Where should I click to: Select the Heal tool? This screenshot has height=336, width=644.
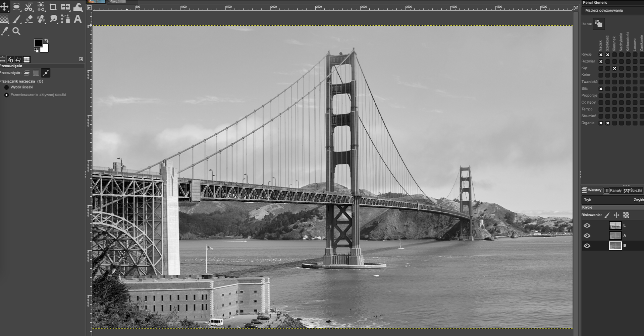(x=41, y=19)
